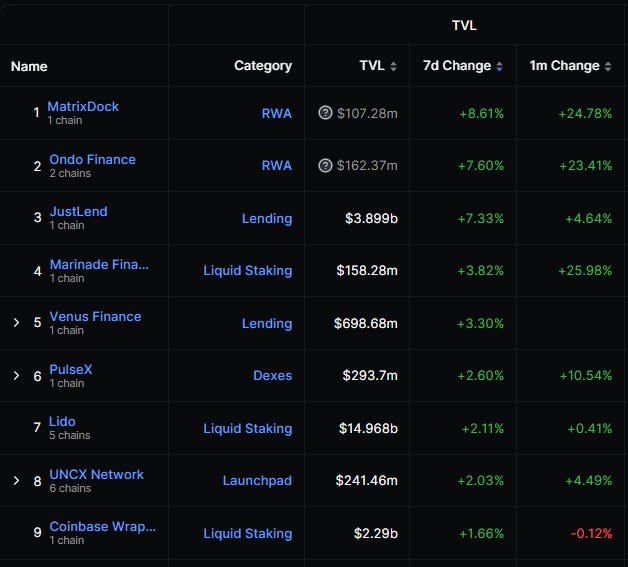This screenshot has height=567, width=628.
Task: Click the +2.60% 7d change value
Action: pyautogui.click(x=481, y=376)
